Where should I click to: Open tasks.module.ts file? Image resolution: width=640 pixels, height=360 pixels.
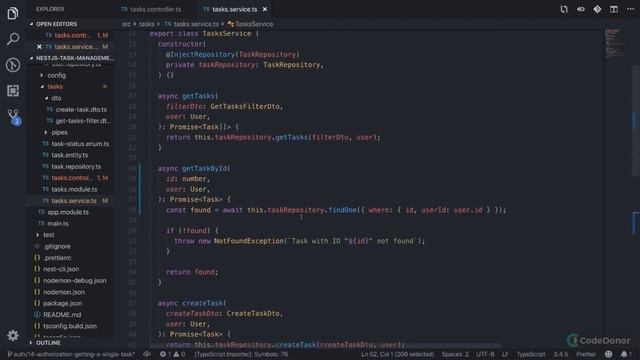coord(74,189)
